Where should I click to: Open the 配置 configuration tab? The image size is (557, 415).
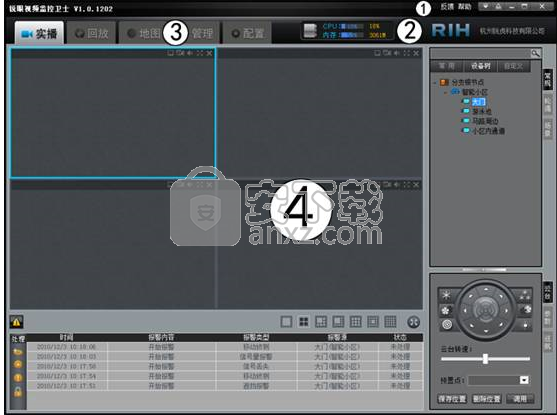(247, 33)
